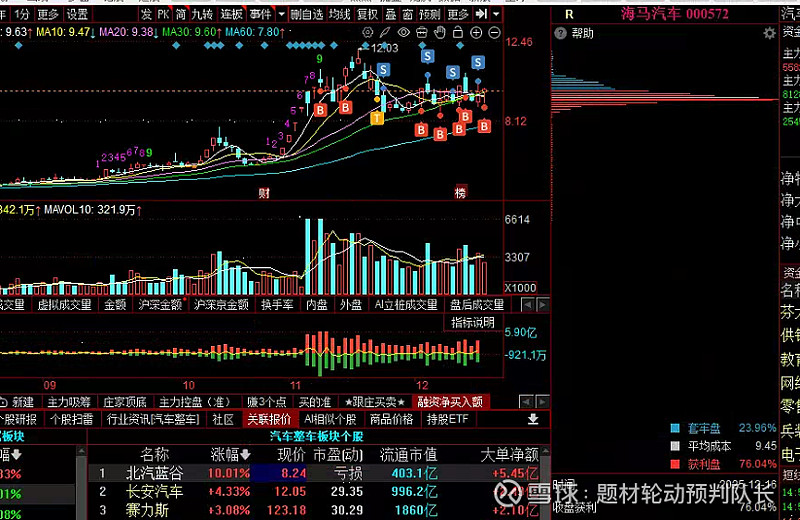Open the AI相似个股 tab
This screenshot has height=520, width=800.
point(330,419)
